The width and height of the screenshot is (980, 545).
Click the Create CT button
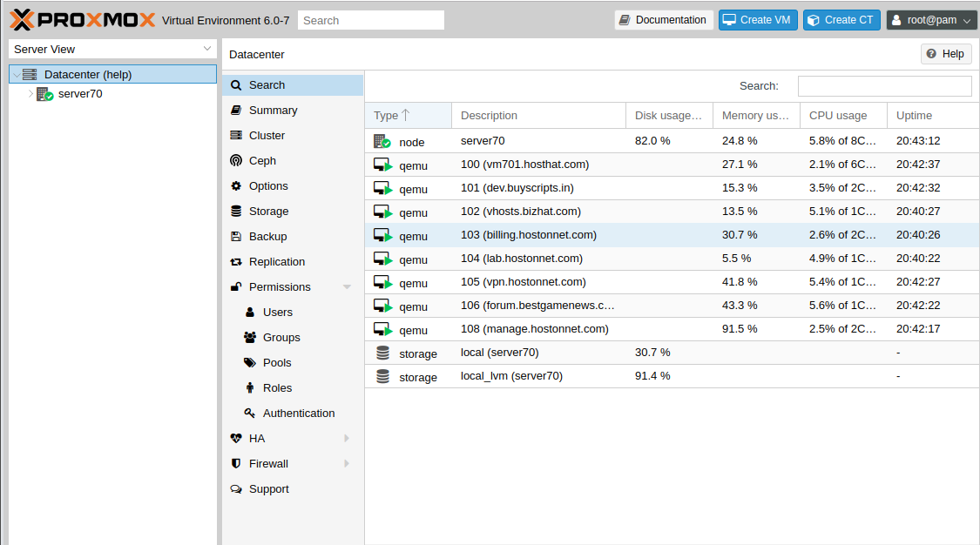841,20
